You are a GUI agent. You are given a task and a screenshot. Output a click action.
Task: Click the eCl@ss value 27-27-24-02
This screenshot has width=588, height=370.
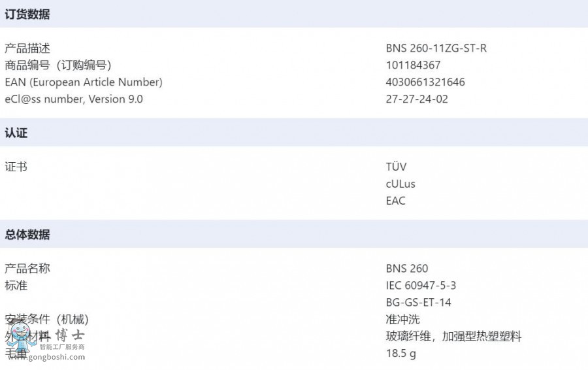pyautogui.click(x=417, y=99)
